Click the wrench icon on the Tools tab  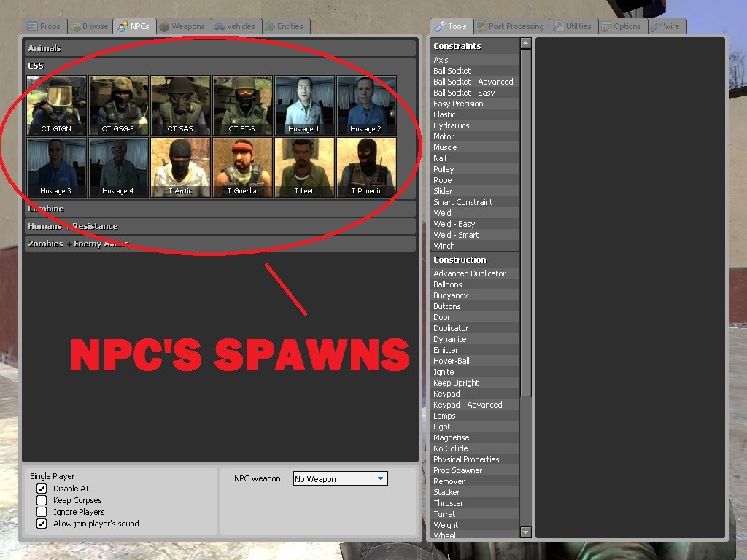(x=439, y=26)
